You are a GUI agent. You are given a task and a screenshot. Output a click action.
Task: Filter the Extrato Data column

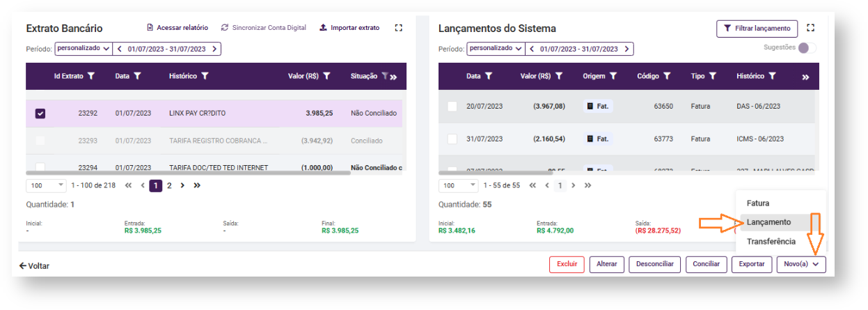137,76
